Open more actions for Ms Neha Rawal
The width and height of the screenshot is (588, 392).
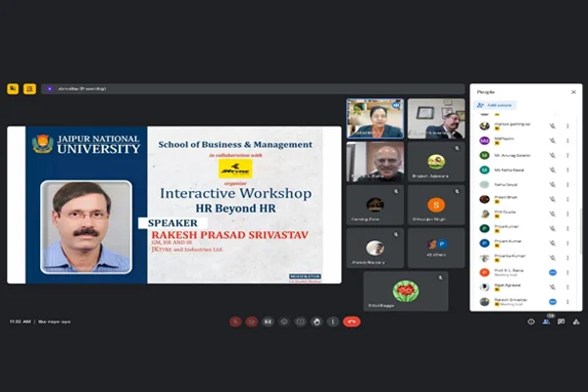(567, 170)
